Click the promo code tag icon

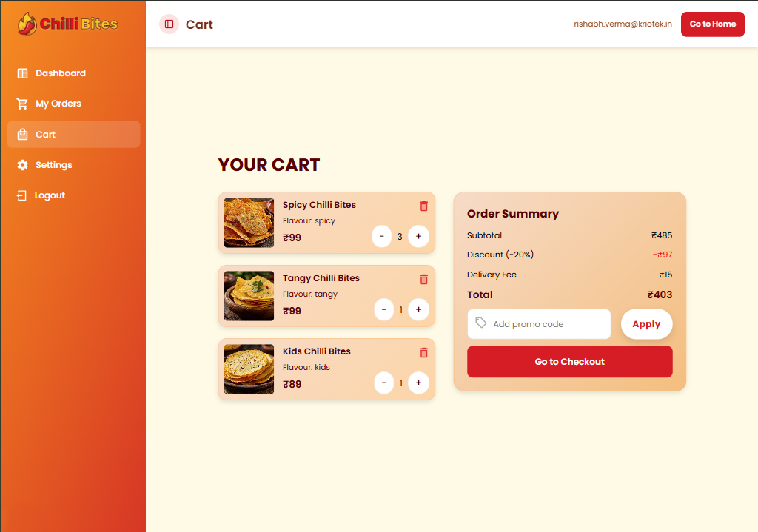click(x=481, y=323)
